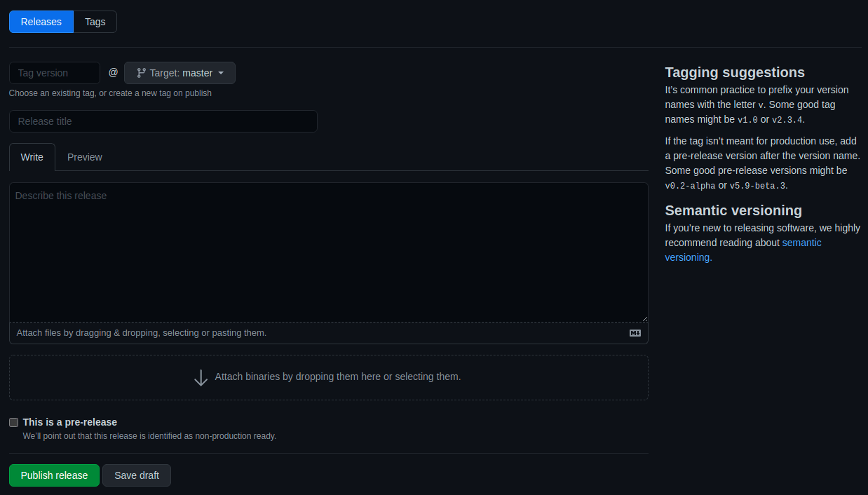Select the Releases tab
This screenshot has width=868, height=495.
(41, 22)
